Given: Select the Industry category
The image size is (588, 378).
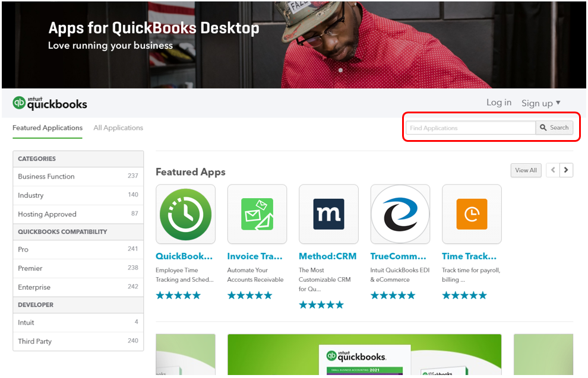Looking at the screenshot, I should 78,195.
